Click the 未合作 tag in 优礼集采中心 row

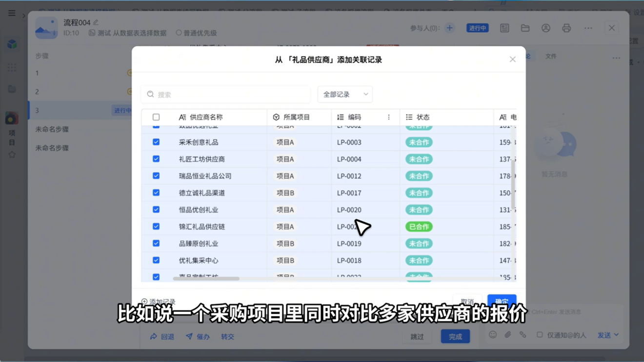419,261
